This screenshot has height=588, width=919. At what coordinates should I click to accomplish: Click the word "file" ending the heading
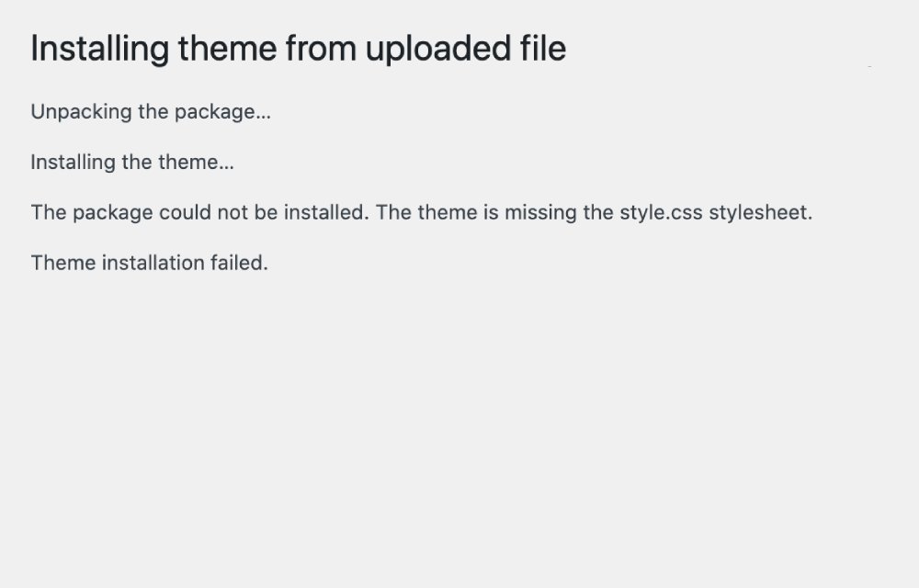543,48
